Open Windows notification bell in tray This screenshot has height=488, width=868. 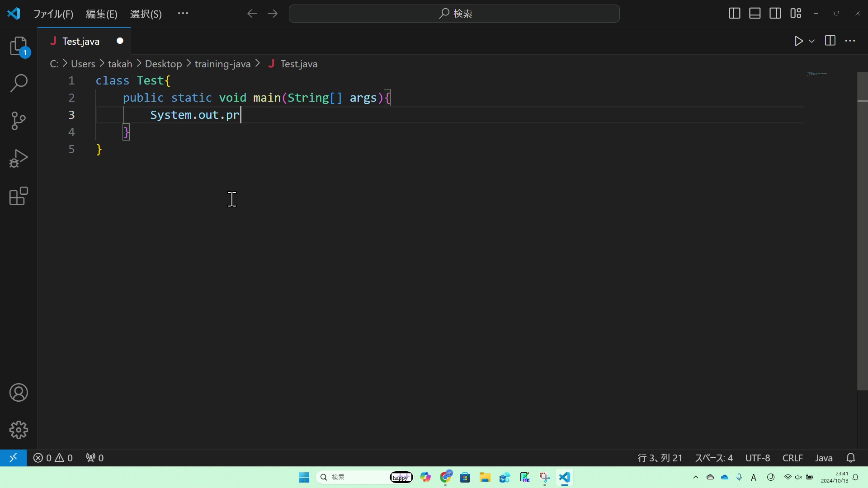tap(855, 477)
